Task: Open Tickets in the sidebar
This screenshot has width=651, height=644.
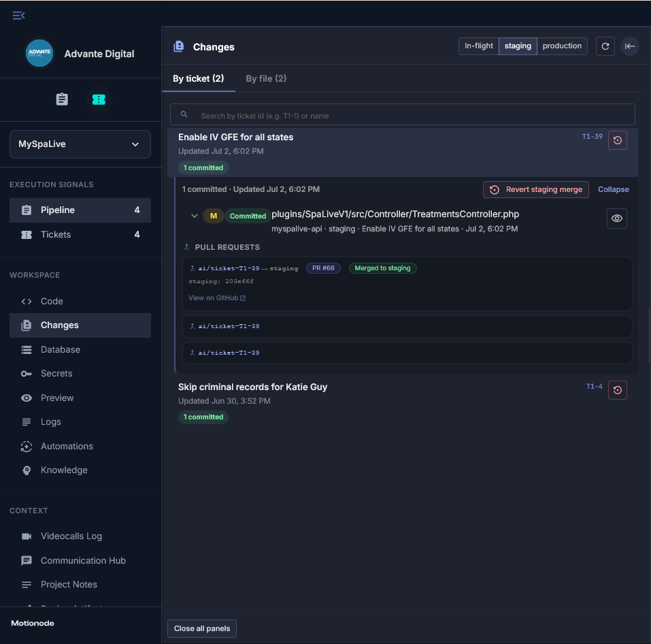Action: pos(80,235)
